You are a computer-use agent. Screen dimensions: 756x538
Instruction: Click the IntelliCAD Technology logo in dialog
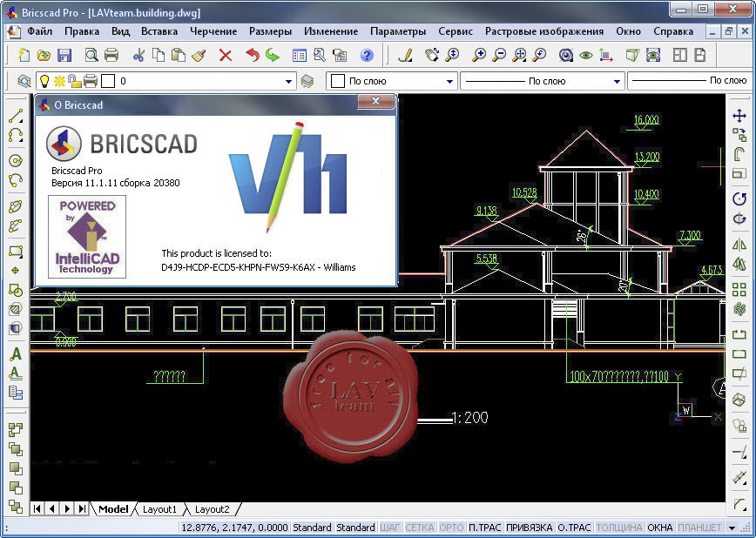(x=87, y=237)
